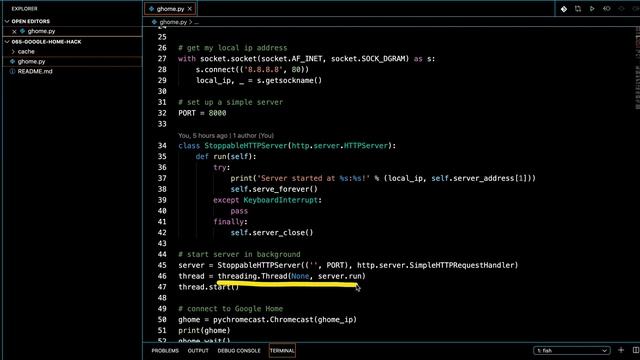Click 'def run(self):' in the code
This screenshot has width=640, height=360.
tap(226, 157)
